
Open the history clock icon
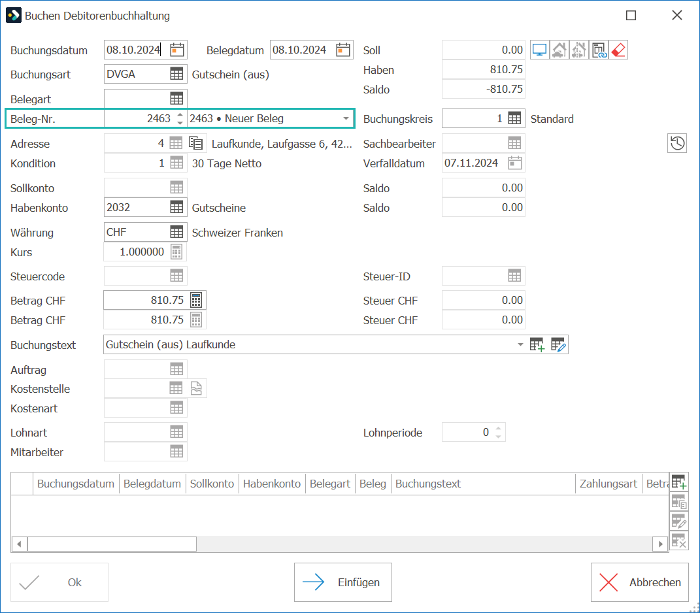tap(676, 143)
